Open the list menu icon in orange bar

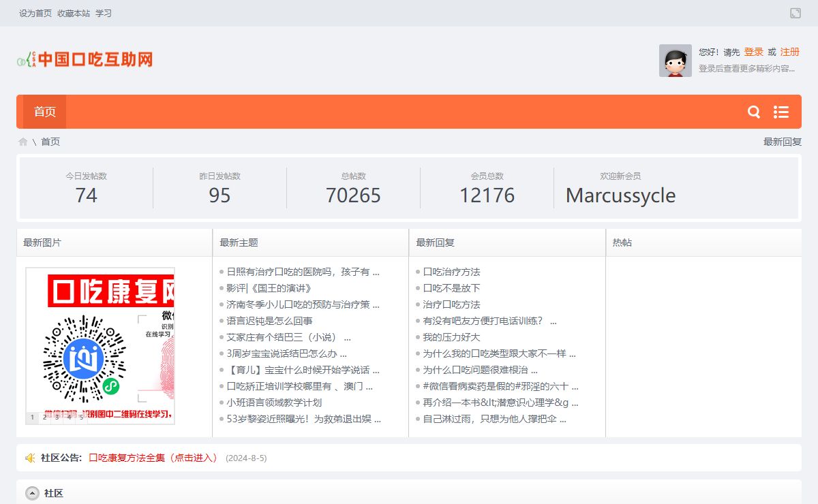click(781, 112)
